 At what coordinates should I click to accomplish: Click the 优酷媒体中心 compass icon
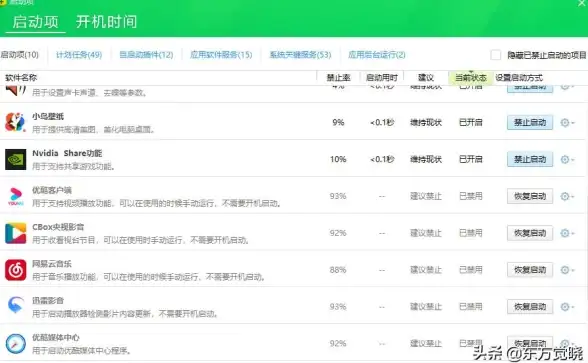click(x=15, y=344)
